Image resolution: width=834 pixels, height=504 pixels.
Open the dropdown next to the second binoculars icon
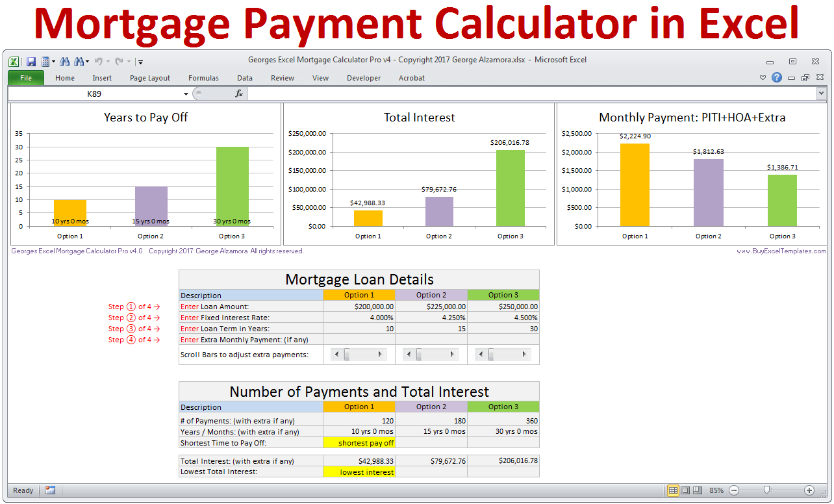coord(86,60)
